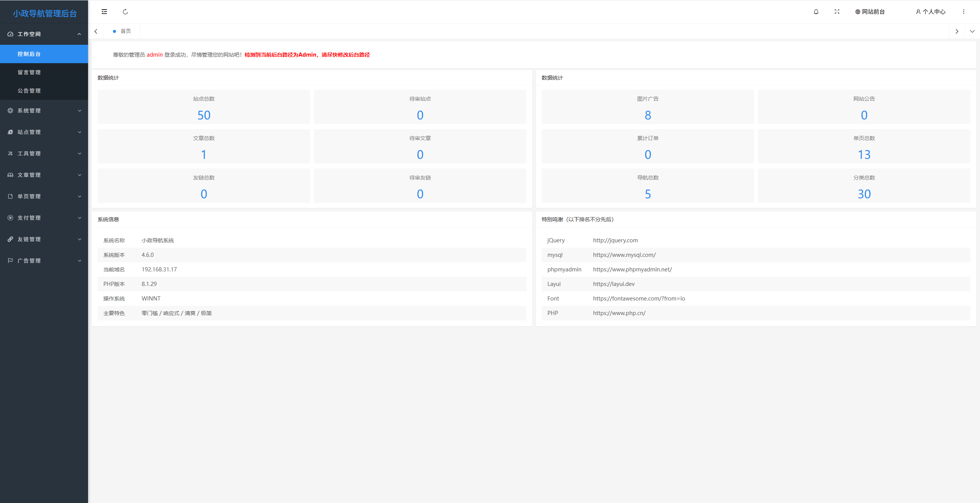Click the refresh page icon
Screen dimensions: 980x503
[125, 11]
